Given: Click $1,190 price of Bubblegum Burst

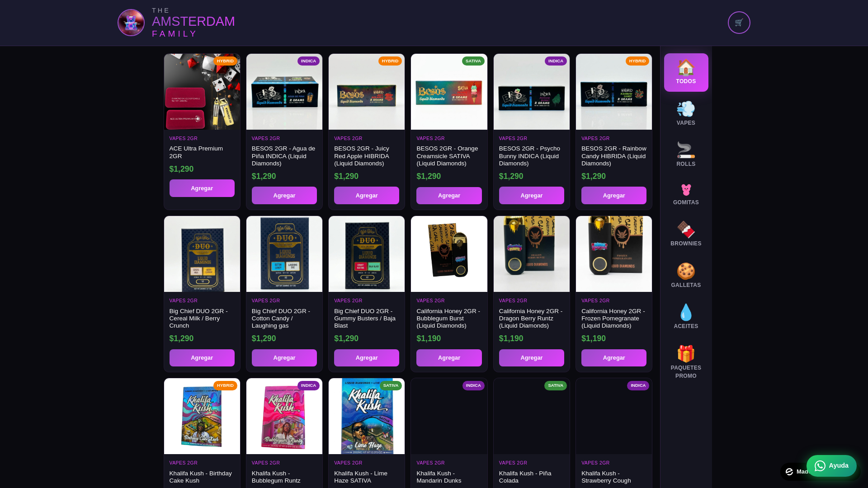Looking at the screenshot, I should (x=429, y=338).
